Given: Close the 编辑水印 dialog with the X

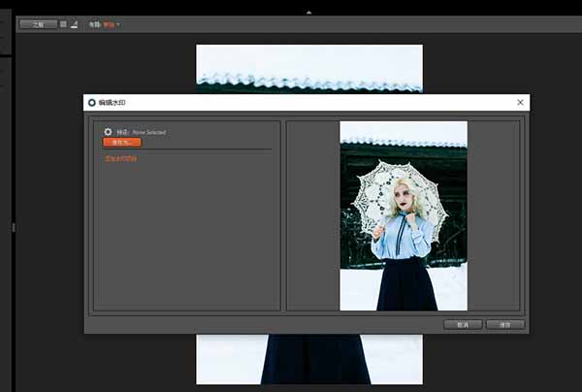Looking at the screenshot, I should (521, 102).
